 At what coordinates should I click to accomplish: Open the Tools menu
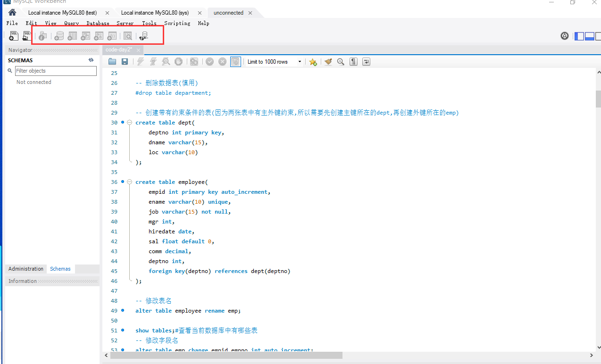point(149,23)
